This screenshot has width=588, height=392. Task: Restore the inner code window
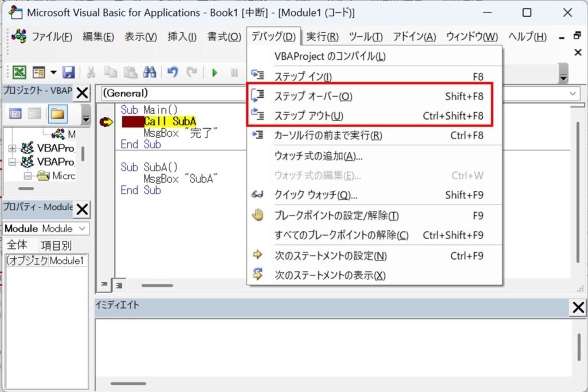(x=578, y=35)
